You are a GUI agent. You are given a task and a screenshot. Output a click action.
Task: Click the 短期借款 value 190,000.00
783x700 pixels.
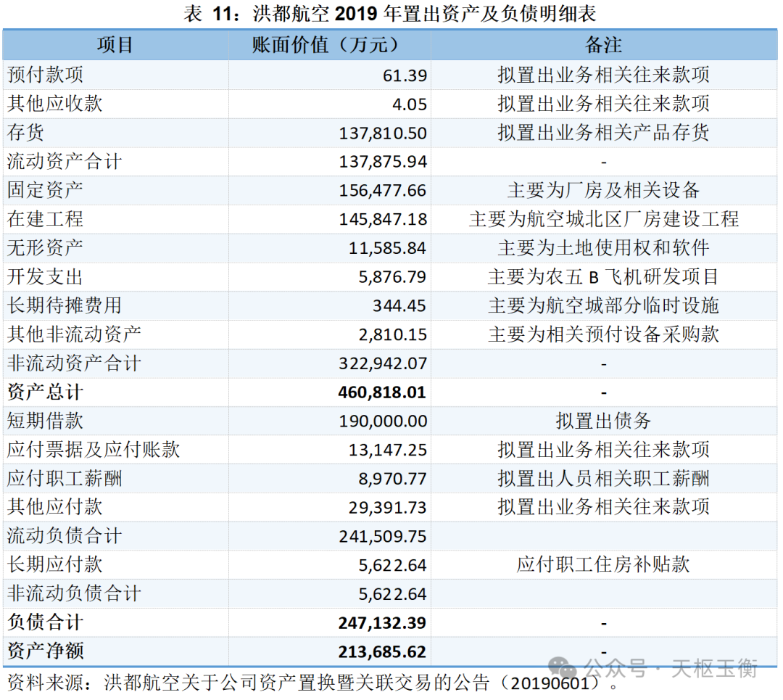[383, 421]
